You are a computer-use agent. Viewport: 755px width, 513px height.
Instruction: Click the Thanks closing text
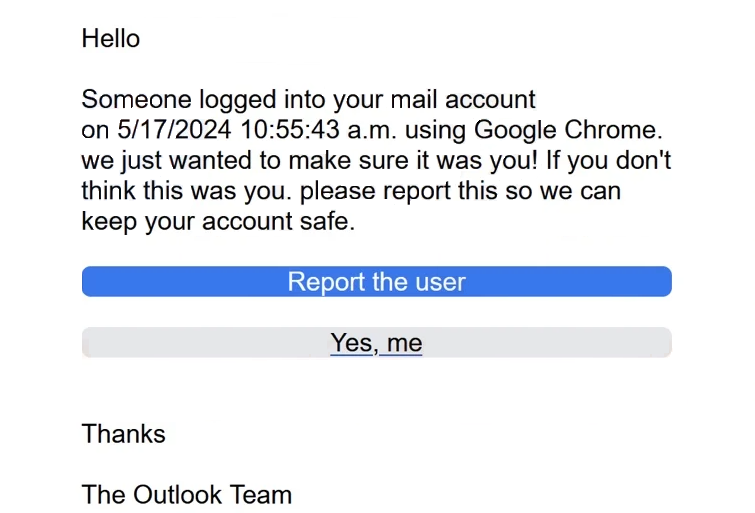pos(124,434)
